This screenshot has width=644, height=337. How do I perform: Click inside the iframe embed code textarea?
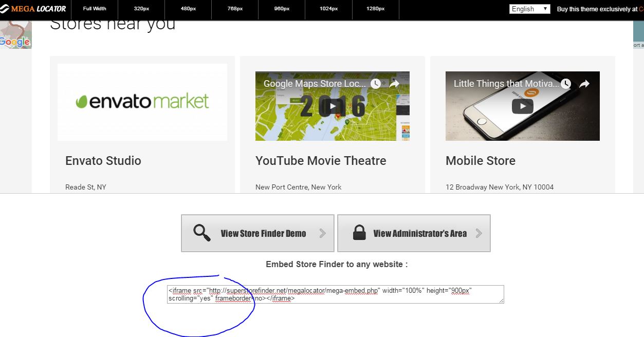336,294
